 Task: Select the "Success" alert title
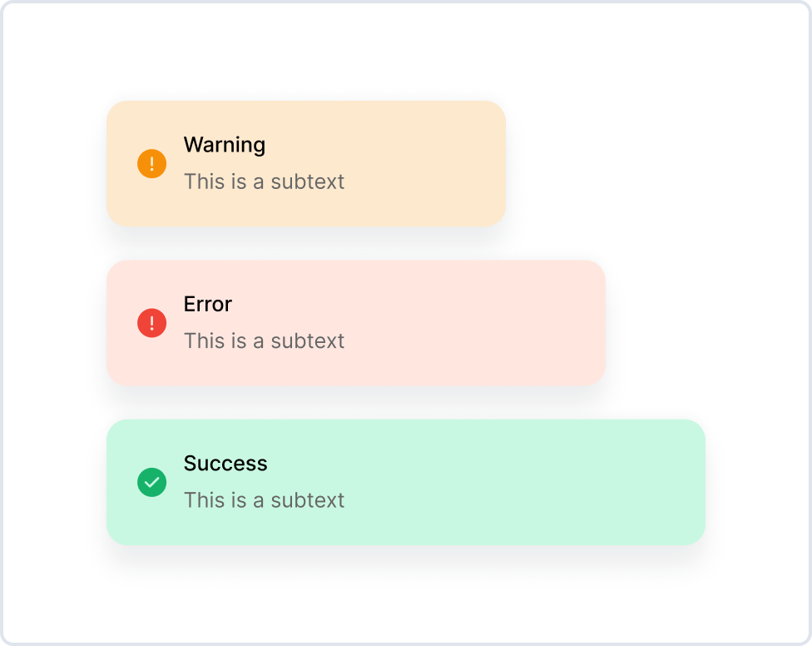point(225,463)
